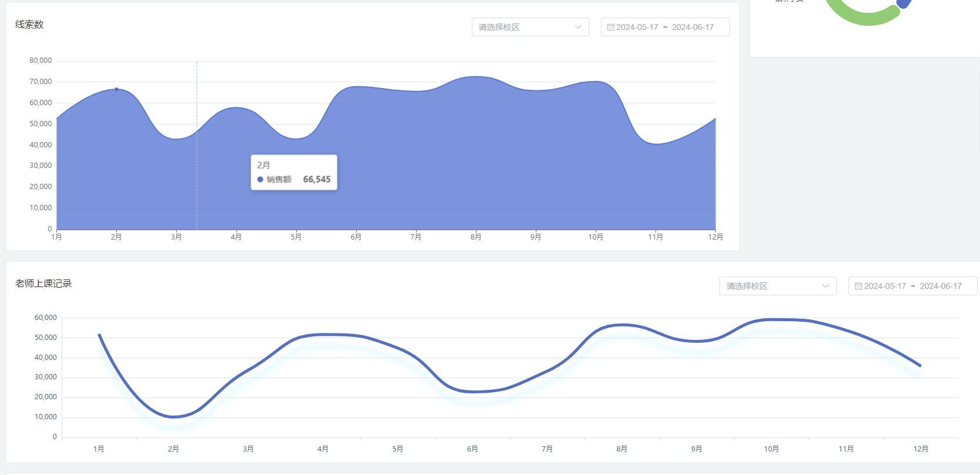This screenshot has height=475, width=980.
Task: Click the green segment of the donut chart
Action: [x=863, y=18]
